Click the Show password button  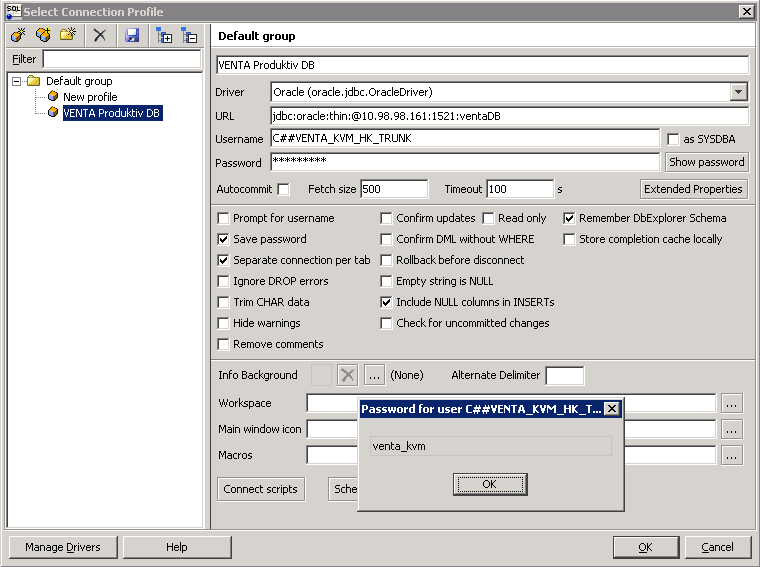(x=706, y=162)
